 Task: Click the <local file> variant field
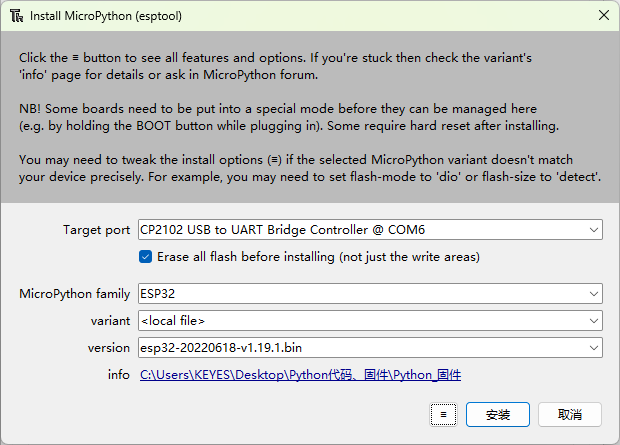point(360,321)
